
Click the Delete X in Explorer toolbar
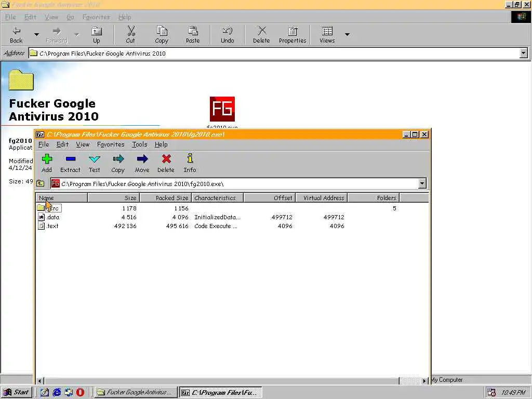click(261, 35)
